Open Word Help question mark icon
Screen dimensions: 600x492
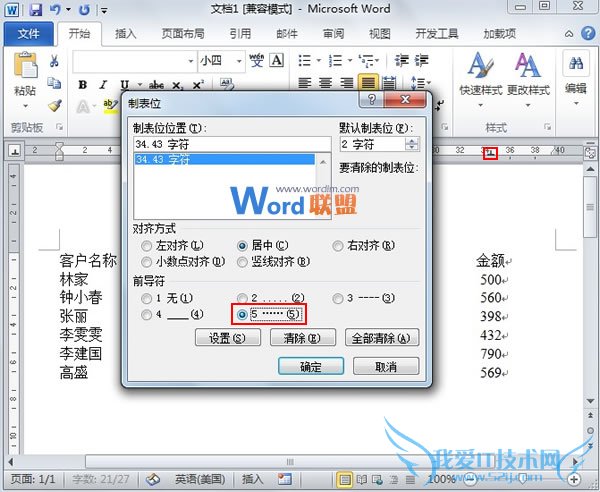tap(588, 34)
